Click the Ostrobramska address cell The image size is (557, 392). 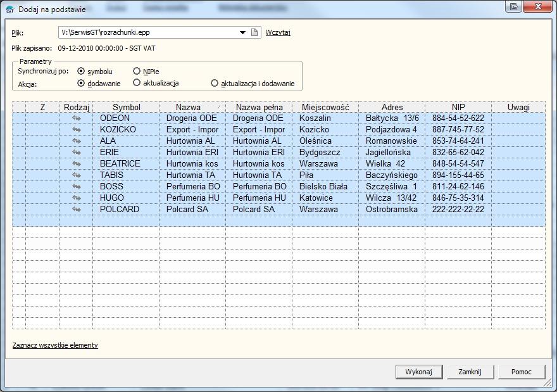[392, 209]
